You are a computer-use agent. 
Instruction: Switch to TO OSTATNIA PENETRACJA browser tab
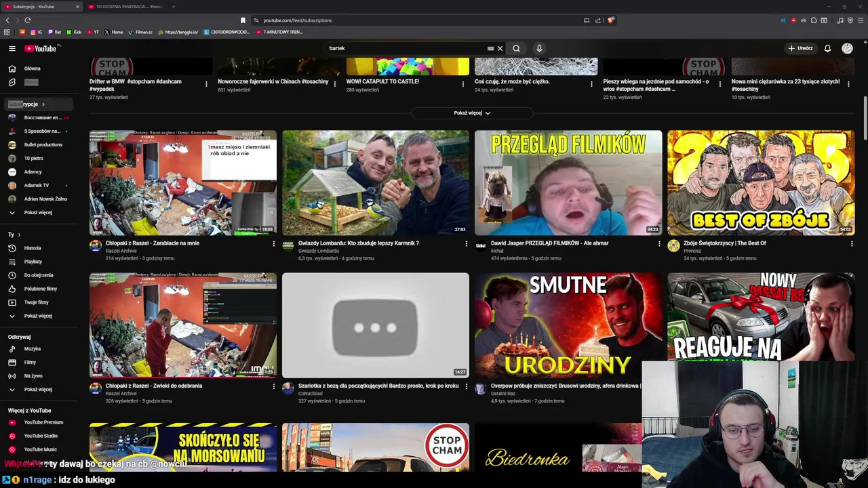[126, 7]
